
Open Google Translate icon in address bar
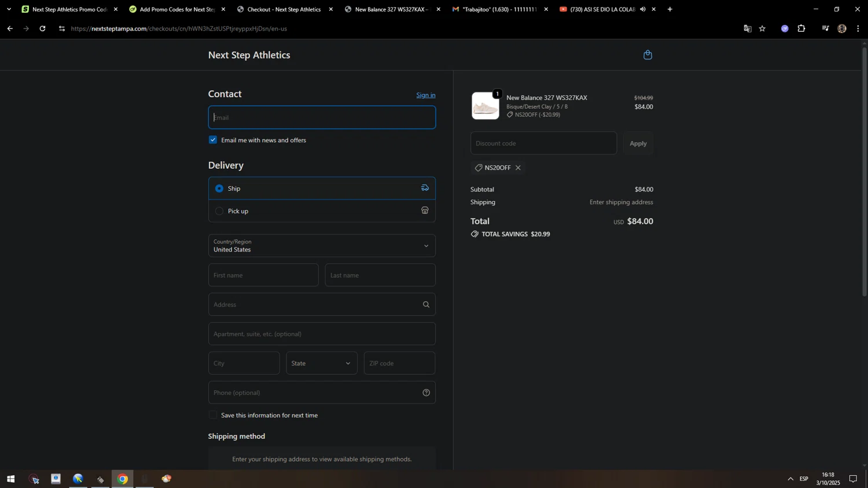(747, 28)
